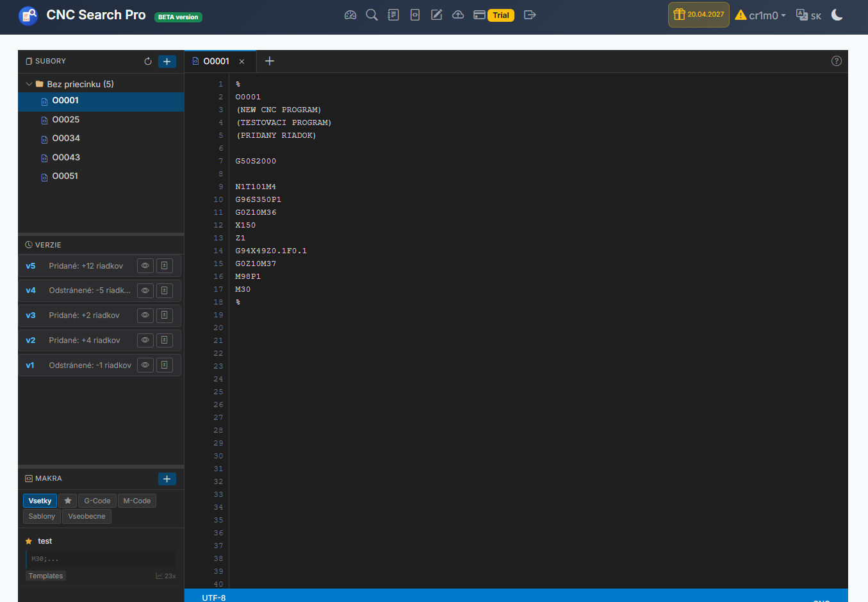The width and height of the screenshot is (868, 602).
Task: Preview version v5 with eye icon
Action: click(145, 265)
